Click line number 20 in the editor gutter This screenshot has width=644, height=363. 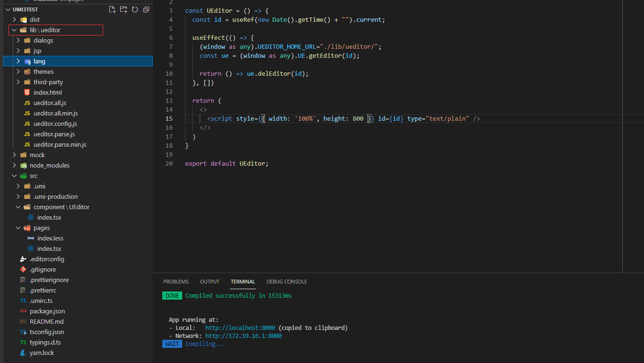tap(169, 164)
